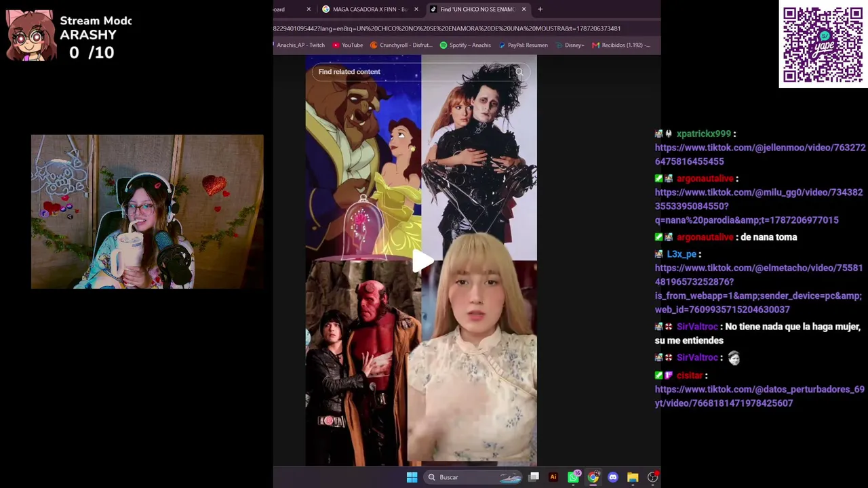868x488 pixels.
Task: Click the chibi avatar beside Stream Mode
Action: click(31, 35)
